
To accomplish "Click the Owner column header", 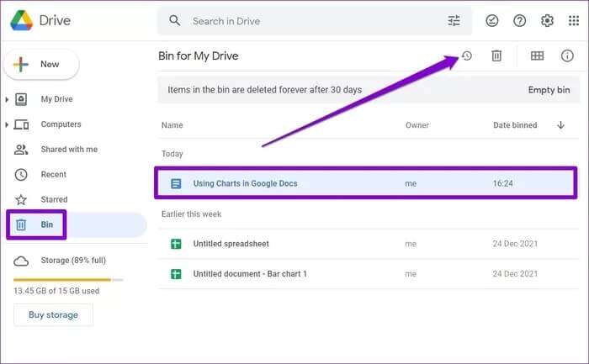I will click(417, 125).
